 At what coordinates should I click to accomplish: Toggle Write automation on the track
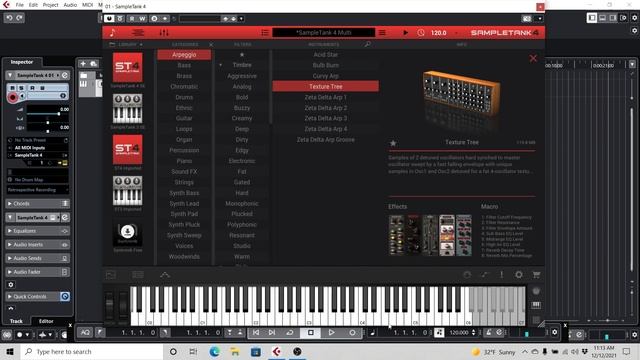[x=42, y=88]
